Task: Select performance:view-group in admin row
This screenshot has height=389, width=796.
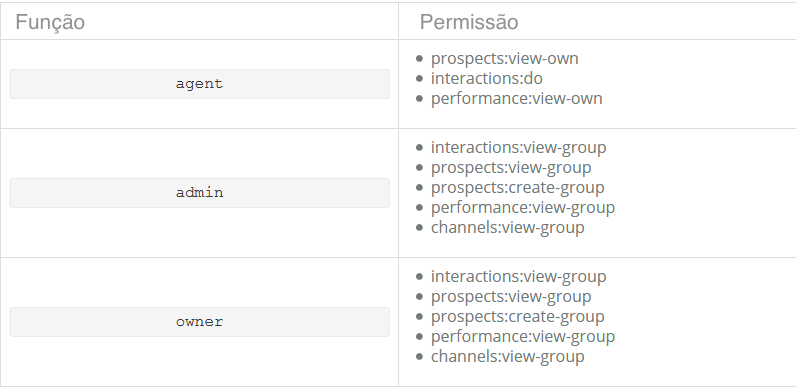Action: click(x=523, y=207)
